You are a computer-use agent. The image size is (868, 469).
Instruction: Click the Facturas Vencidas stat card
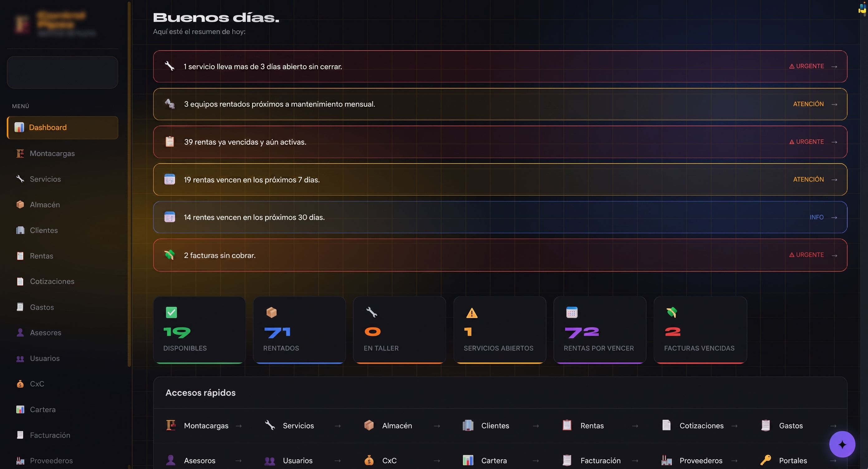[700, 330]
